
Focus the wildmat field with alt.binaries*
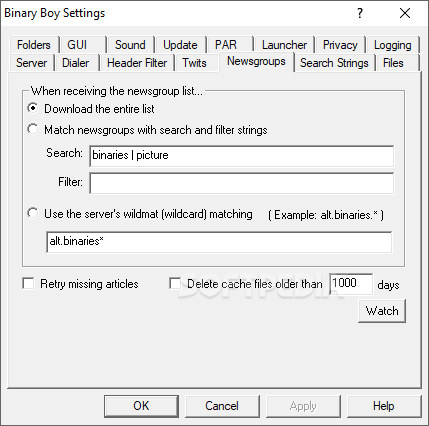(x=219, y=242)
